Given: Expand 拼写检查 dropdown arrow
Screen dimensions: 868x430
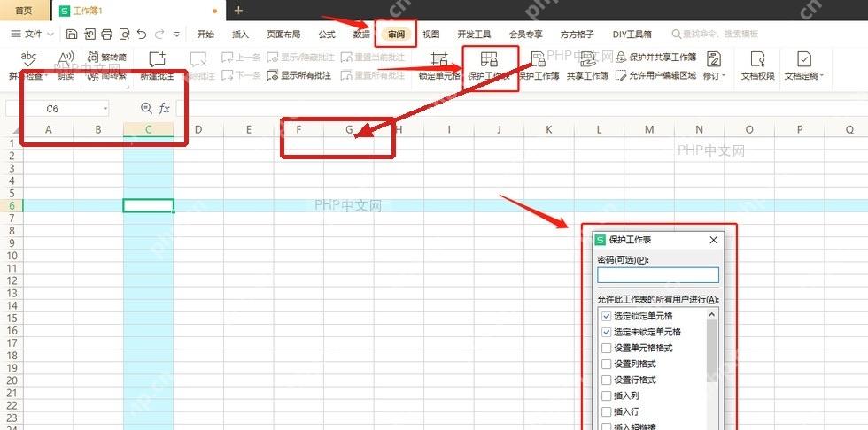Looking at the screenshot, I should (45, 76).
